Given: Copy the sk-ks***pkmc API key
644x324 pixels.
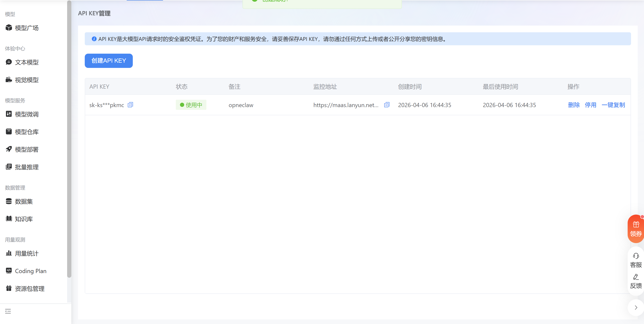Looking at the screenshot, I should (x=130, y=105).
